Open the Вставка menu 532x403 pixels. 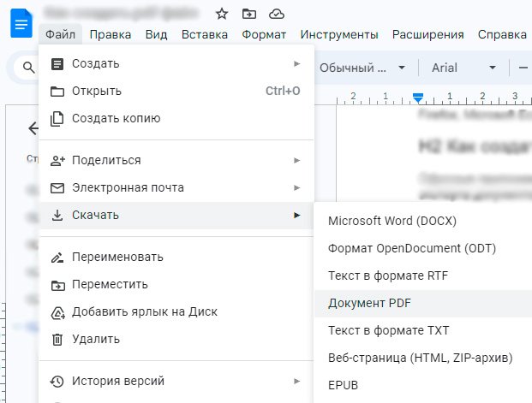[x=205, y=35]
